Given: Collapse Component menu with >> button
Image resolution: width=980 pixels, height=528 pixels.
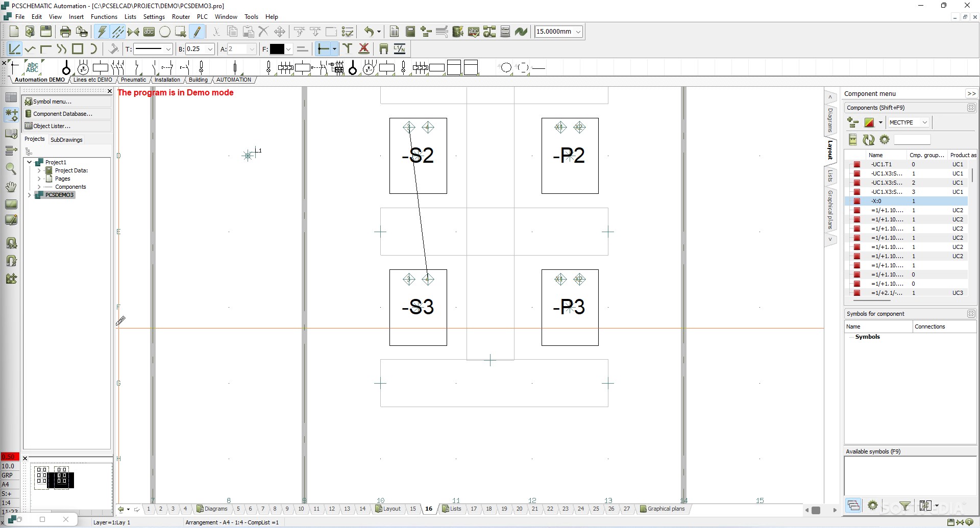Looking at the screenshot, I should pyautogui.click(x=971, y=94).
